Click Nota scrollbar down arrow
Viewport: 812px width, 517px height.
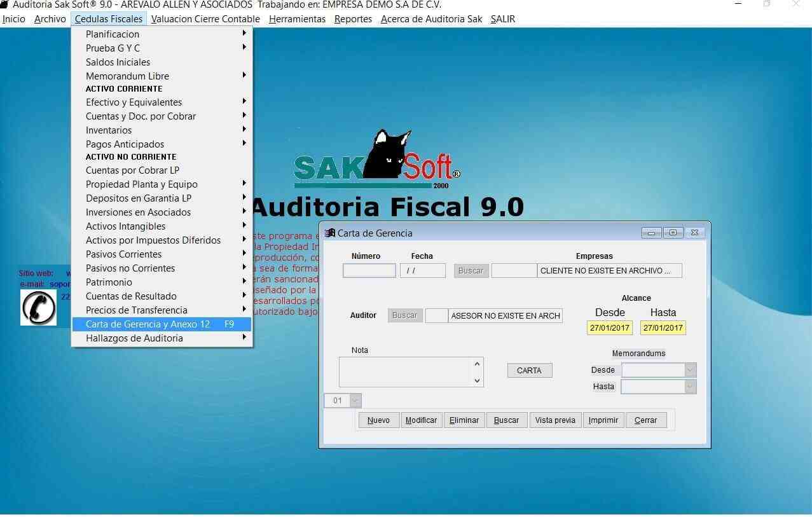(x=478, y=380)
